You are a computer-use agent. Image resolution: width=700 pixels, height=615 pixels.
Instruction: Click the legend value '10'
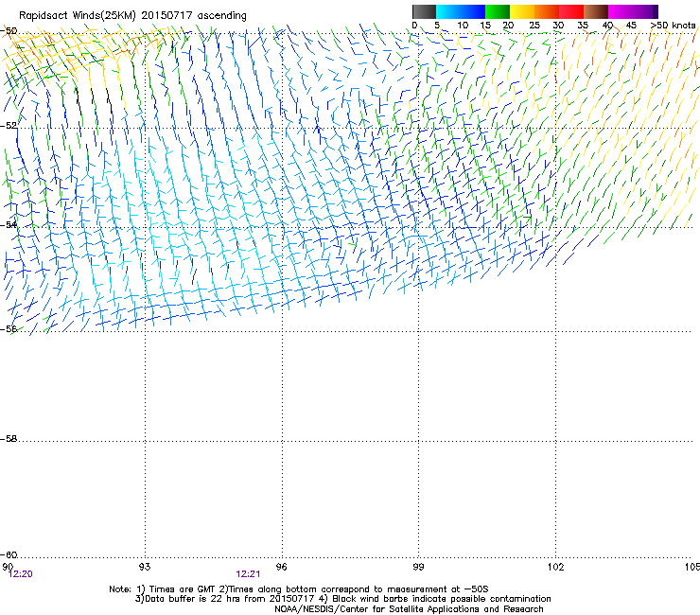(x=463, y=26)
